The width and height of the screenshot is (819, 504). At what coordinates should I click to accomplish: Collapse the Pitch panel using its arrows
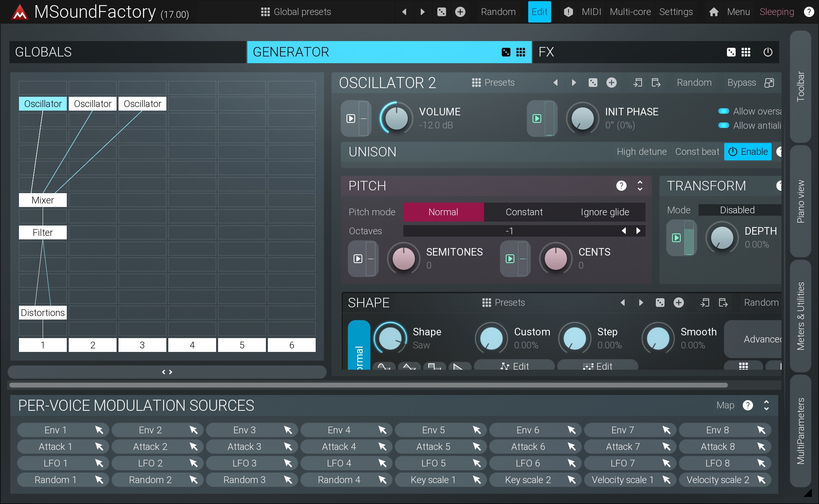(640, 186)
